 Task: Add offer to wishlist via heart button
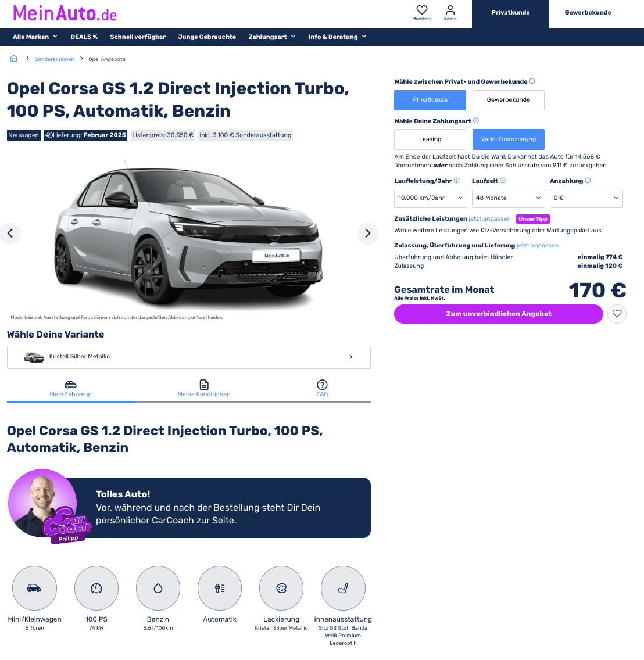coord(617,314)
